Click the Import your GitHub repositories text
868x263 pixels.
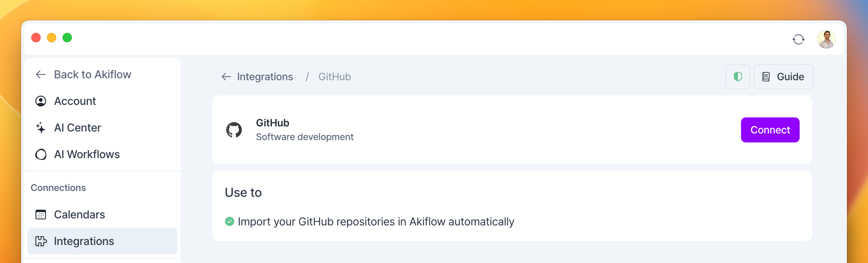coord(376,222)
